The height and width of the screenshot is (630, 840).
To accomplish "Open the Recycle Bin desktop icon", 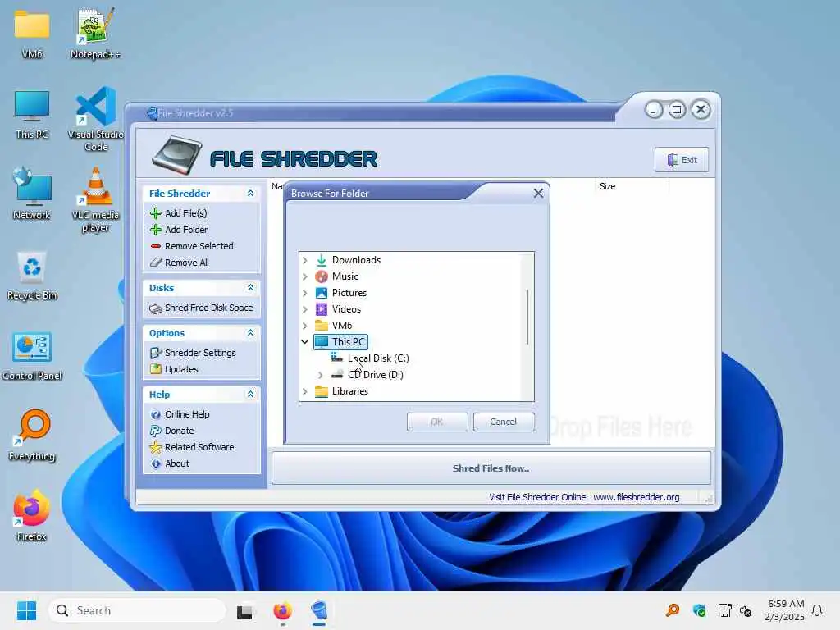I will (32, 276).
